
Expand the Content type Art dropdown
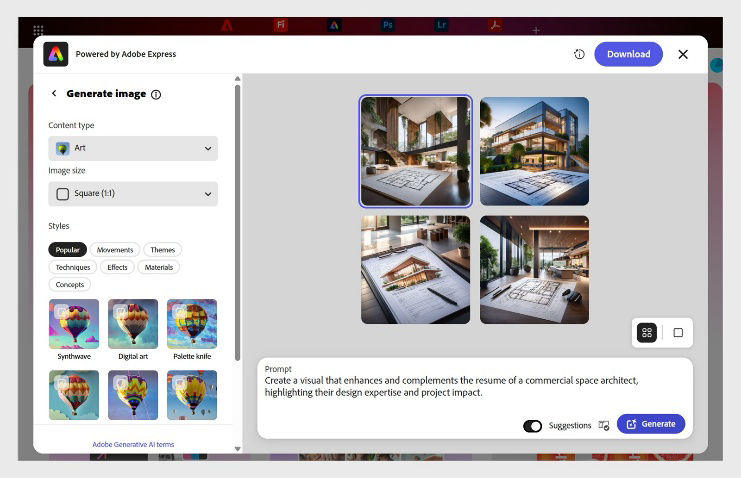pos(133,148)
